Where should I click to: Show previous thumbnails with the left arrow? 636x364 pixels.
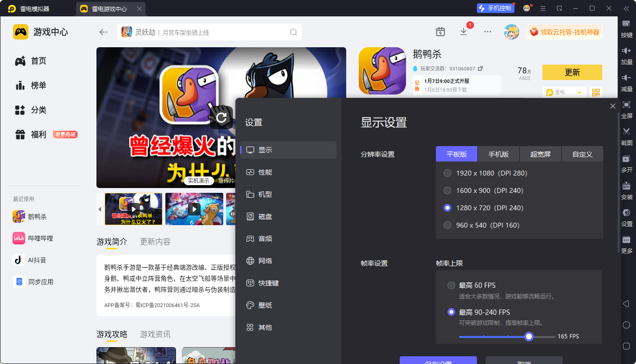coord(100,209)
